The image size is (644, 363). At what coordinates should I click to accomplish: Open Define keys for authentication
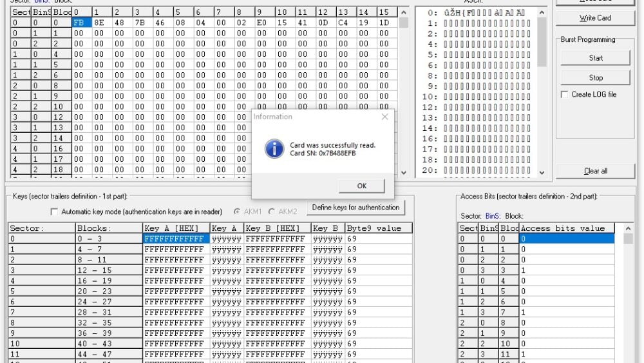coord(355,208)
